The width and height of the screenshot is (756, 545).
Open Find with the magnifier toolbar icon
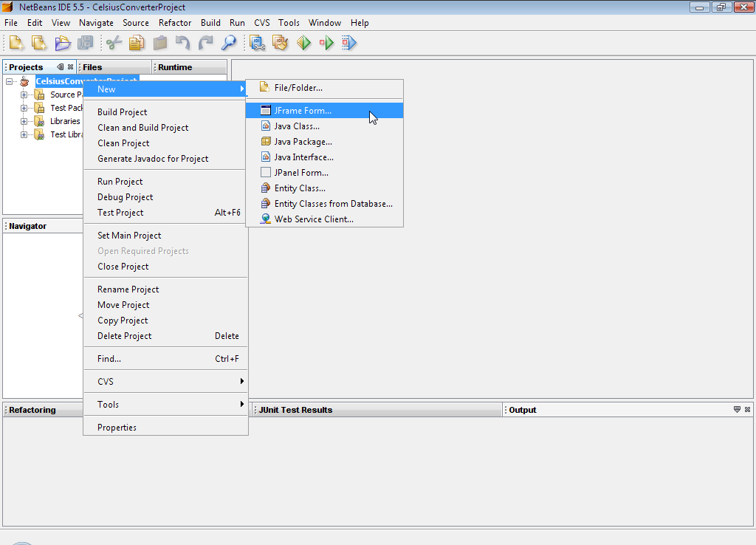tap(229, 43)
